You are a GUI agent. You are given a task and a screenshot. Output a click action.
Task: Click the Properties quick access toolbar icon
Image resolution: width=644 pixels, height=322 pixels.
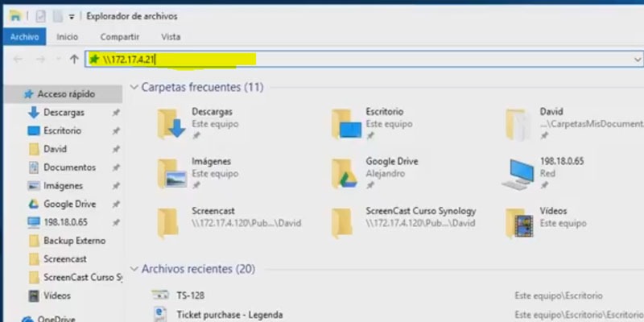pos(41,16)
